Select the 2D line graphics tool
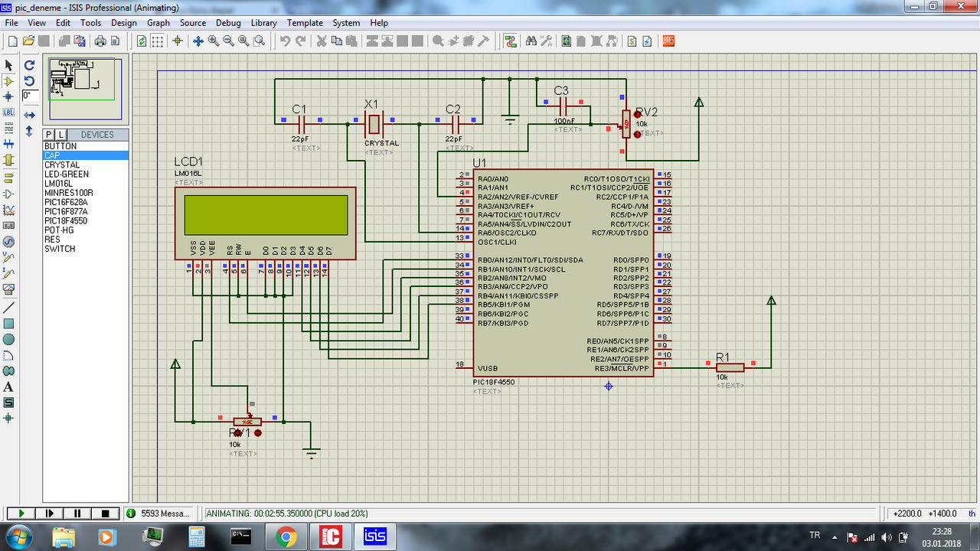The image size is (980, 551). [9, 308]
